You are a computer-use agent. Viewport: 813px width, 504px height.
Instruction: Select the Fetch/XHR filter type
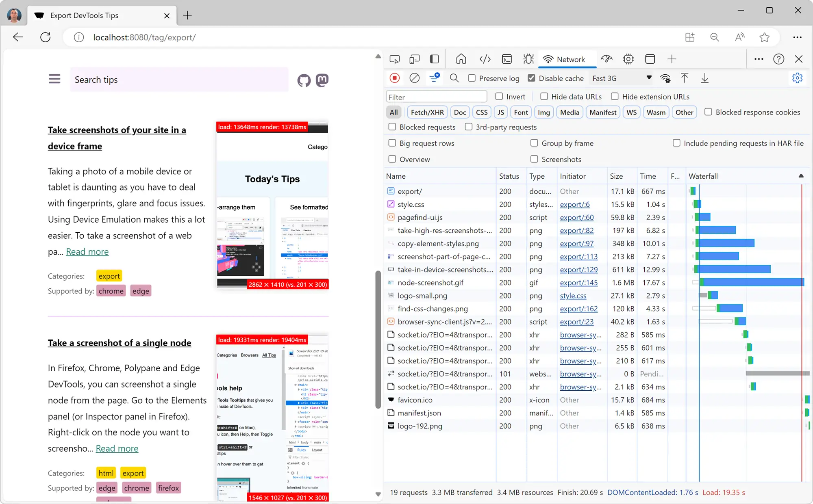(427, 112)
